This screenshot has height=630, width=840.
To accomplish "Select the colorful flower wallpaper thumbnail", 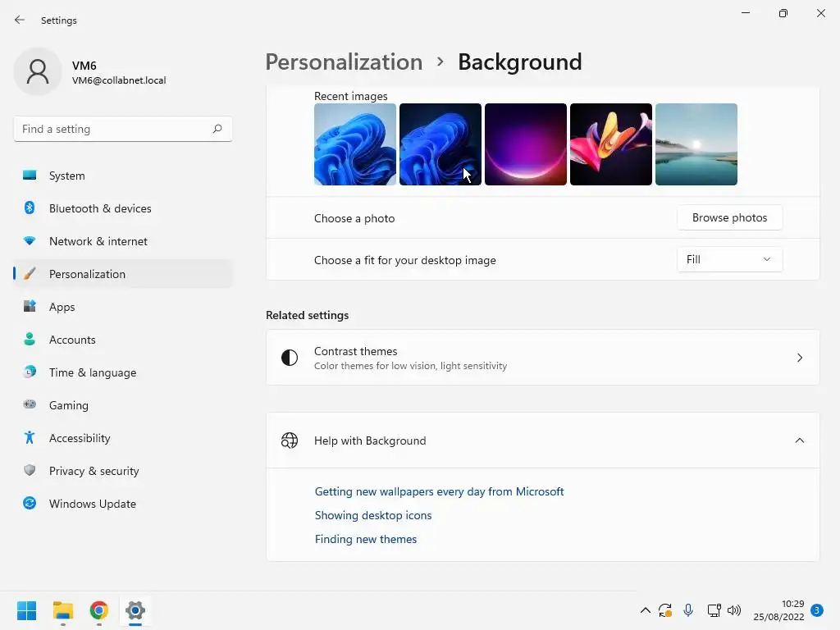I will 610,144.
